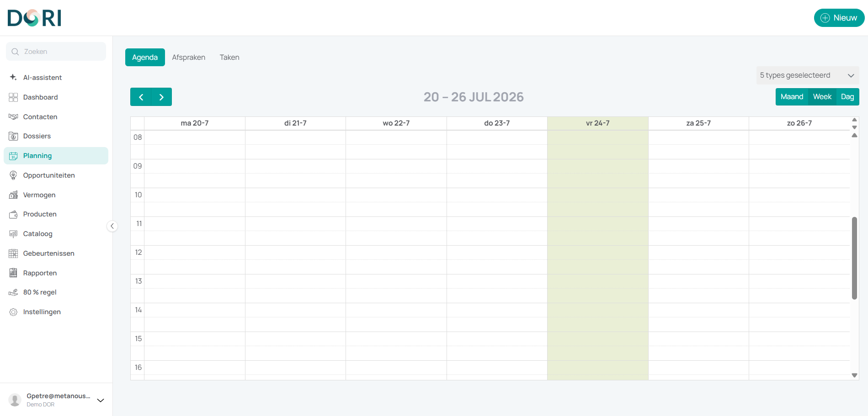Click the user avatar picture
The width and height of the screenshot is (868, 416).
click(15, 400)
